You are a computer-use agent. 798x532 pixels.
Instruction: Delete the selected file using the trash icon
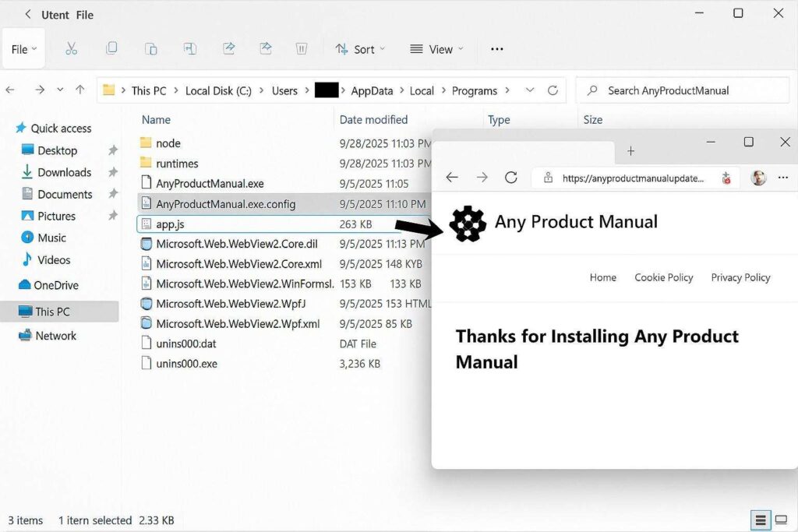point(302,48)
